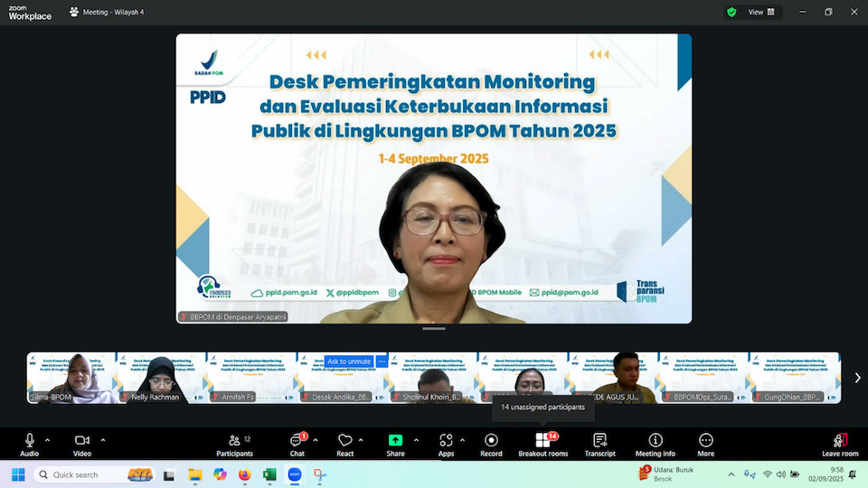Screen dimensions: 868x488
Task: Open the Windows Start menu
Action: 18,474
